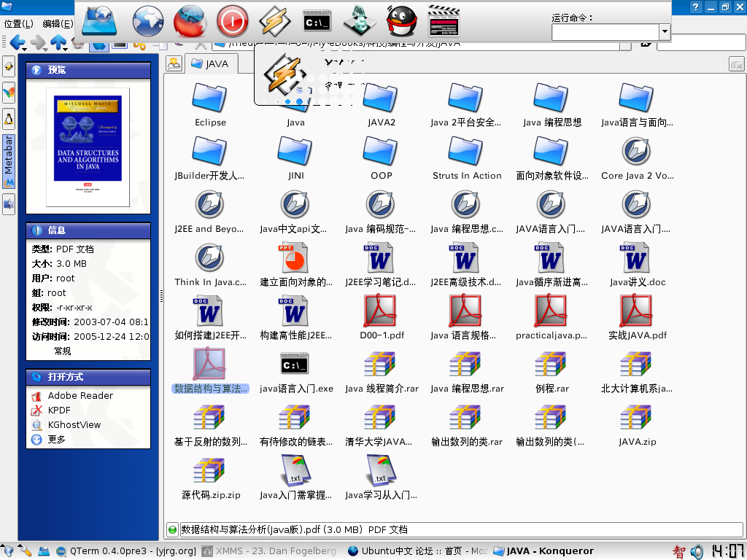Click the Data Structures book preview thumbnail

88,147
